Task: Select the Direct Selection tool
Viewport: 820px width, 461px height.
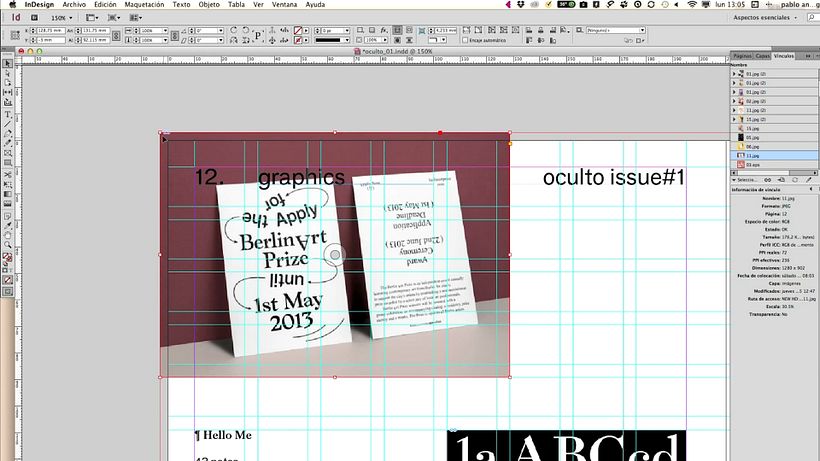Action: tap(8, 73)
